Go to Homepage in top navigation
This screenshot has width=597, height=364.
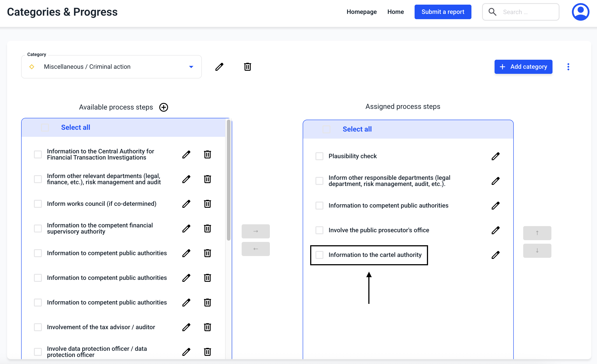click(x=361, y=12)
